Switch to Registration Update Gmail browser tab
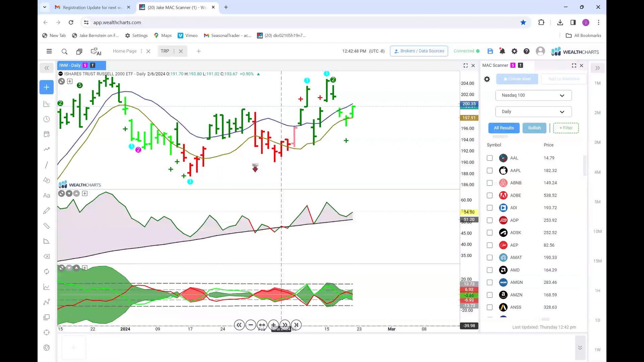This screenshot has width=644, height=362. tap(93, 7)
